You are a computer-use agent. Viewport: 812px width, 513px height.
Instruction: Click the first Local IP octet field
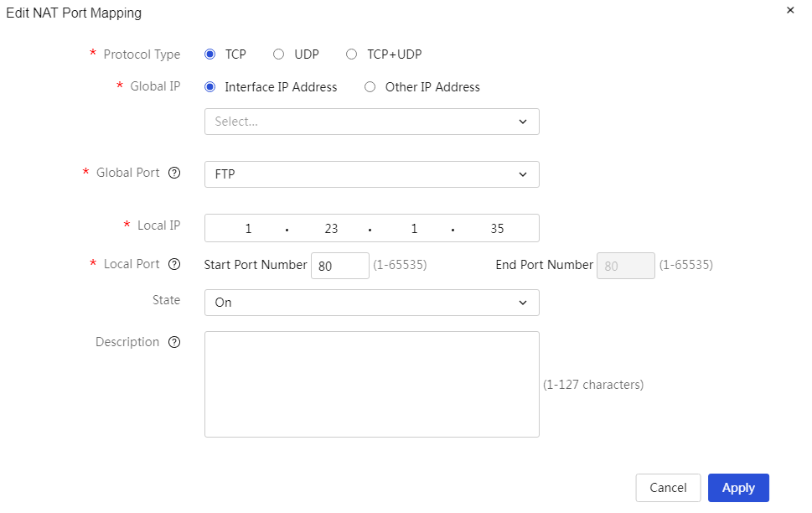point(248,229)
